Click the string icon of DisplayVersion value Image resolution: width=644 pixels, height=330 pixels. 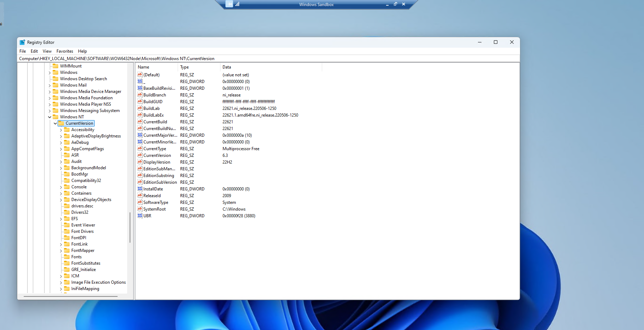tap(140, 162)
